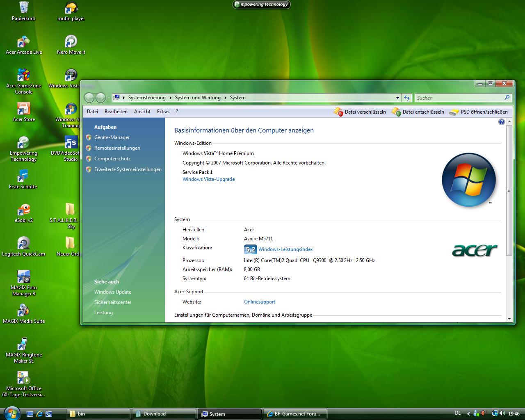The height and width of the screenshot is (420, 525).
Task: Click Internet Explorer quick launch icon
Action: (39, 414)
